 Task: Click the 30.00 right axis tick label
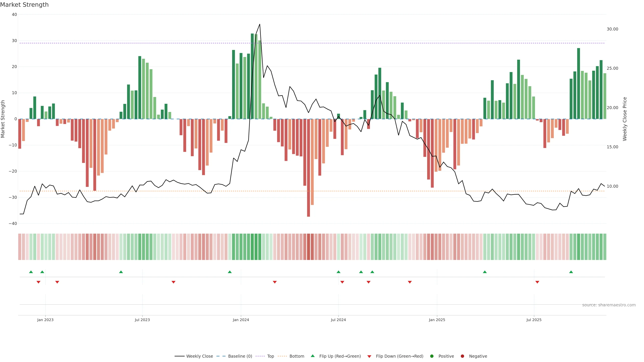[612, 29]
